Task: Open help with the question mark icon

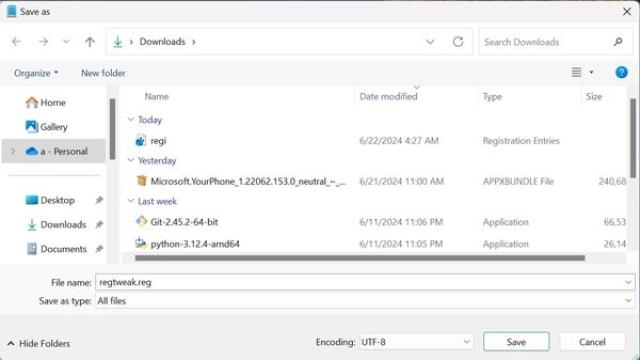Action: pyautogui.click(x=621, y=73)
